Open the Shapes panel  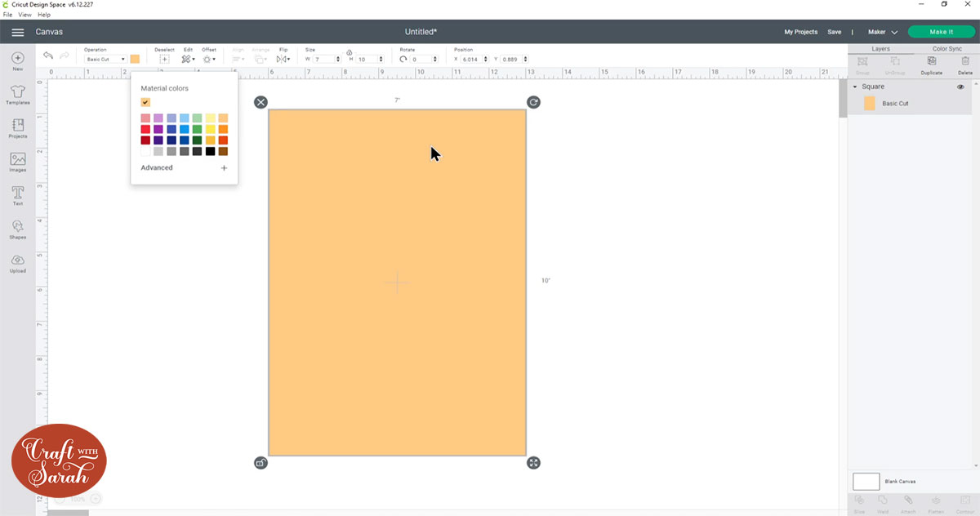click(x=17, y=228)
